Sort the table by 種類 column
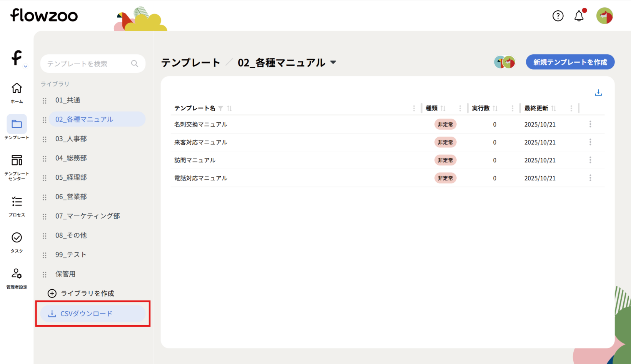The image size is (631, 364). [443, 109]
